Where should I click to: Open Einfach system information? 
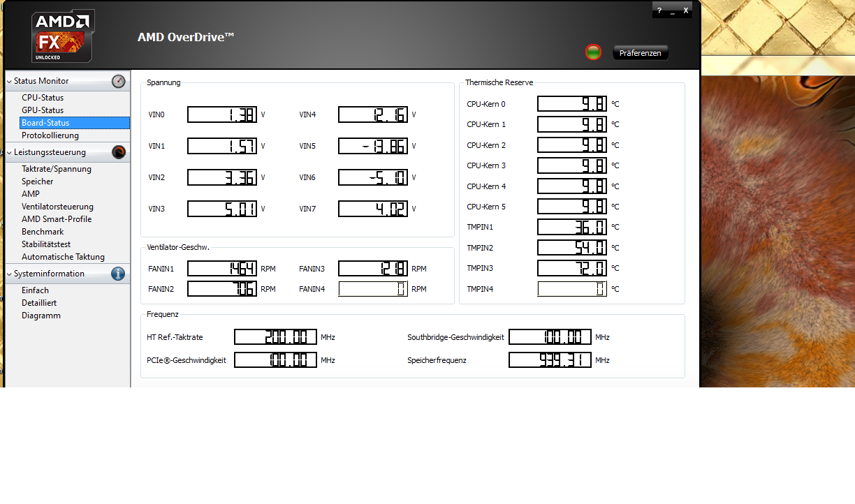click(x=36, y=290)
